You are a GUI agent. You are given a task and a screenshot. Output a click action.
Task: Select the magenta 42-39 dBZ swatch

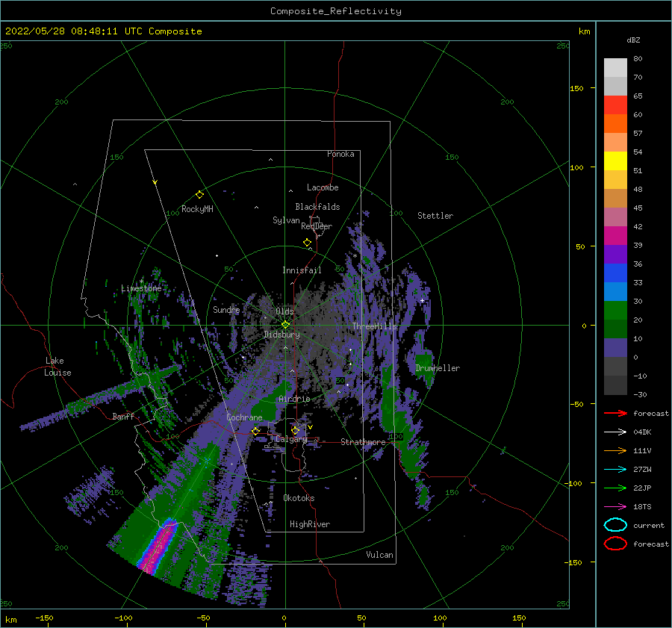(x=615, y=235)
